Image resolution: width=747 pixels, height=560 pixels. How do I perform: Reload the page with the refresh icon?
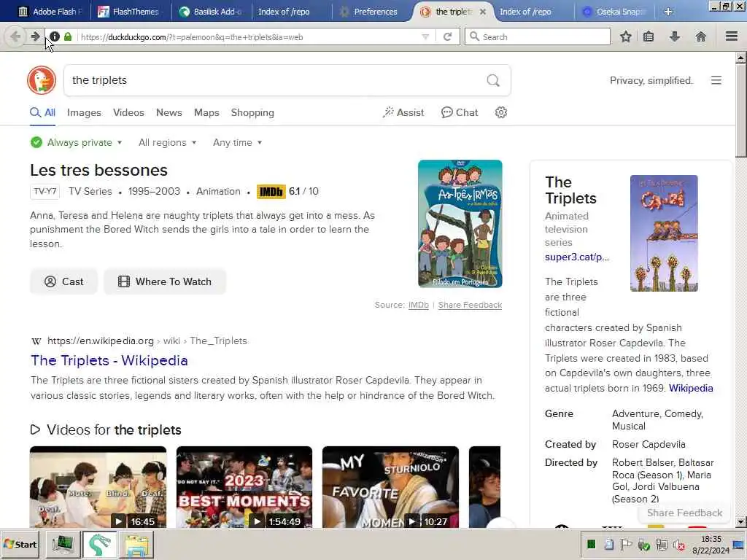coord(447,36)
